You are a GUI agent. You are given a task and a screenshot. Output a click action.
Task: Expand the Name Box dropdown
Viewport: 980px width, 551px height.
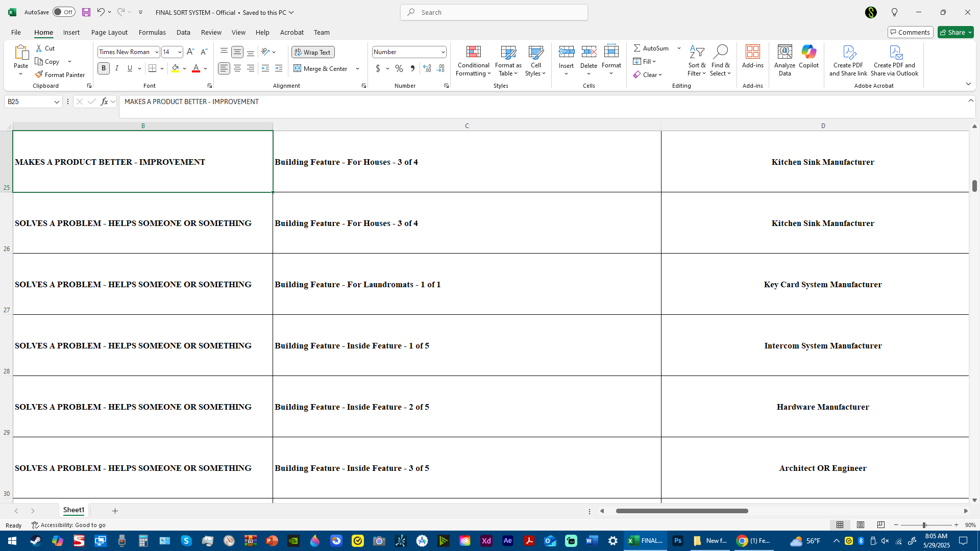(57, 102)
